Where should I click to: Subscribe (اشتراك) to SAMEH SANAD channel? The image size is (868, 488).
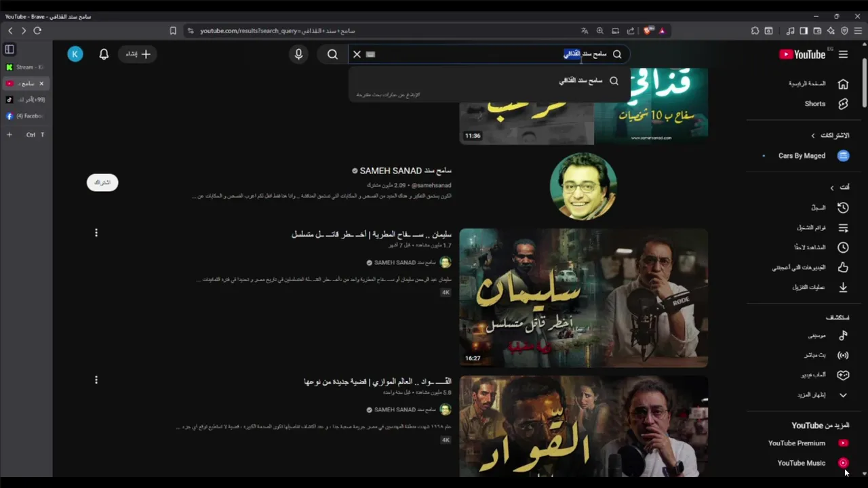tap(102, 182)
